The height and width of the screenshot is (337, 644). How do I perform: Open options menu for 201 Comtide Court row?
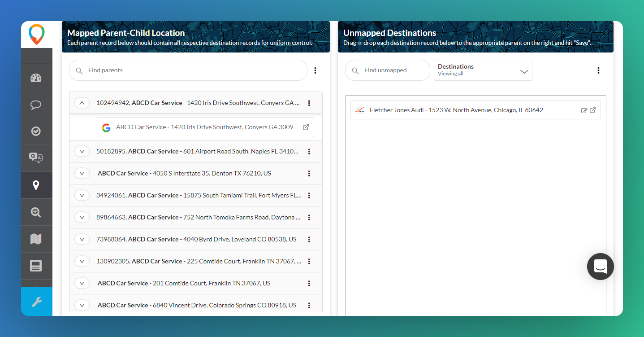(x=309, y=284)
